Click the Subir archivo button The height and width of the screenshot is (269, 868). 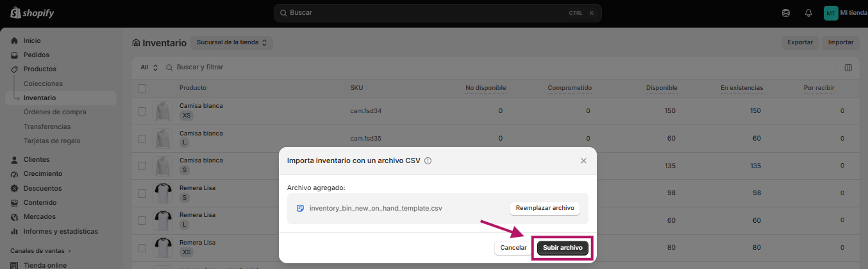click(x=563, y=248)
